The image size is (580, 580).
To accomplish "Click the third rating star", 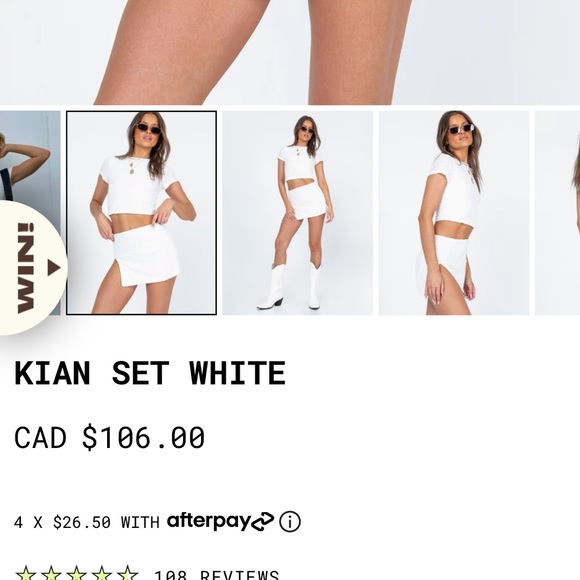I will click(76, 573).
